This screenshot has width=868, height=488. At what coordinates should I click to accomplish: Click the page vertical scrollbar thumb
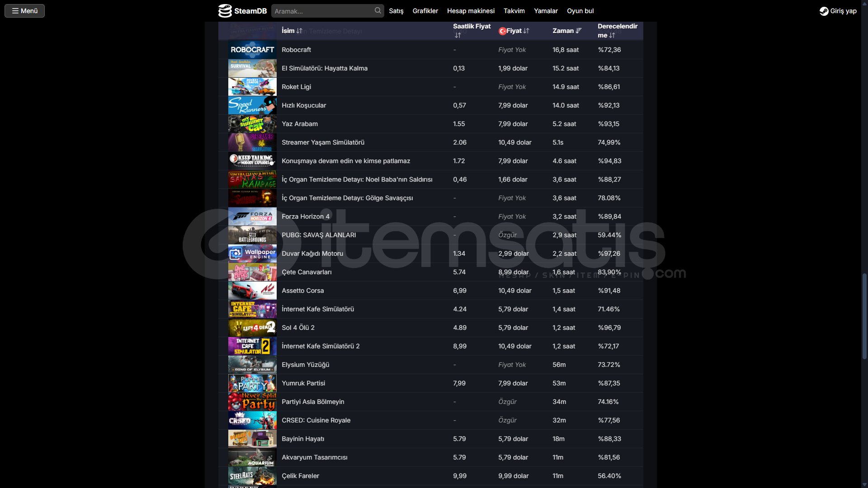[x=864, y=316]
